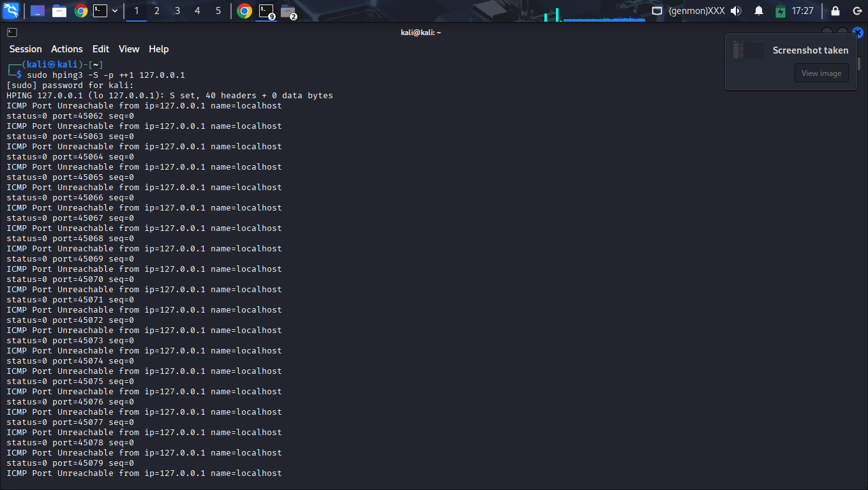Click the volume speaker icon
Screen dimensions: 868x490
[x=736, y=11]
